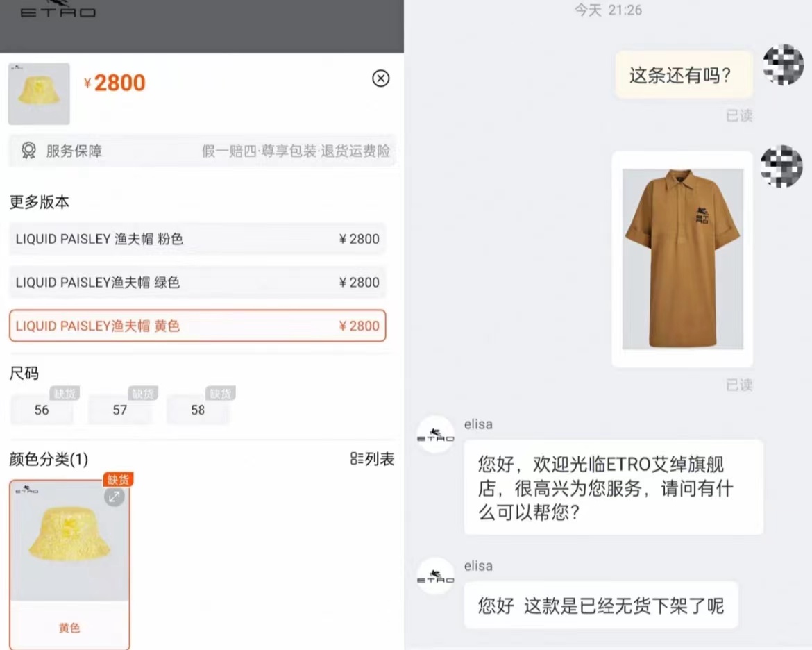Screen dimensions: 812x650
Task: Choose size 56
Action: (x=42, y=410)
